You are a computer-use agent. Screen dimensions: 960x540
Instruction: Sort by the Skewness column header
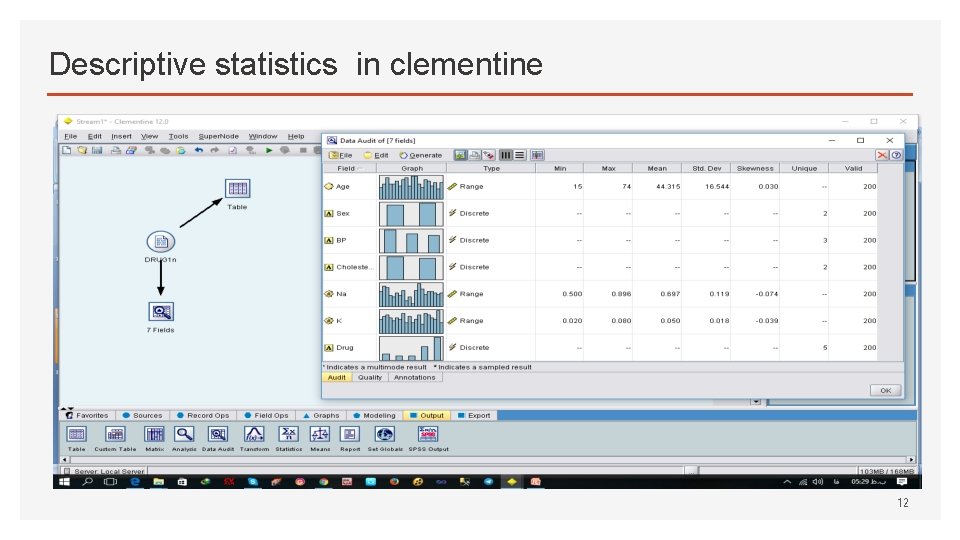pyautogui.click(x=755, y=168)
